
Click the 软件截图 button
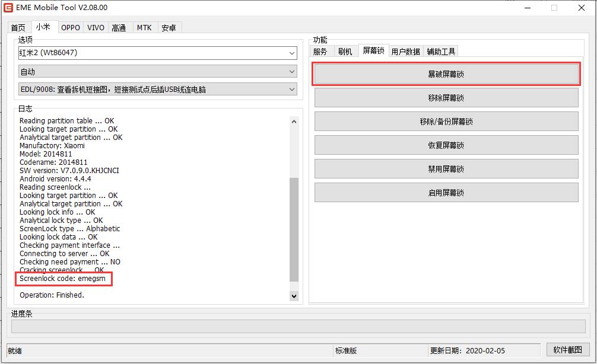click(x=568, y=350)
